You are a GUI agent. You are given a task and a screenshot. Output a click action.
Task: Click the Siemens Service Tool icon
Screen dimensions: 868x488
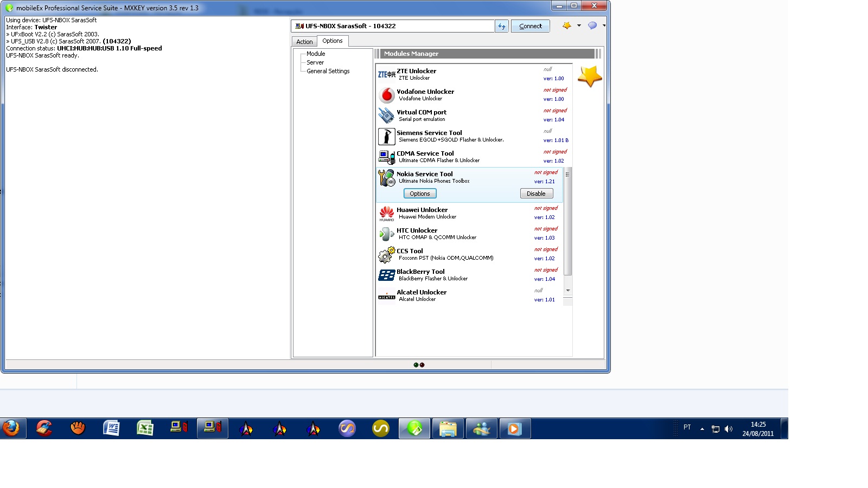[386, 136]
